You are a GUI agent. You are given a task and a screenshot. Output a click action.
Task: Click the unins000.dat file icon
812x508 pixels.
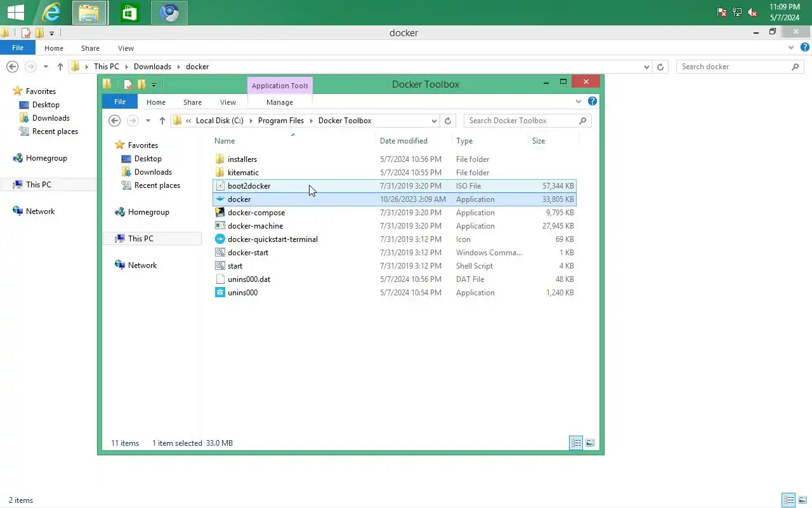(x=220, y=279)
